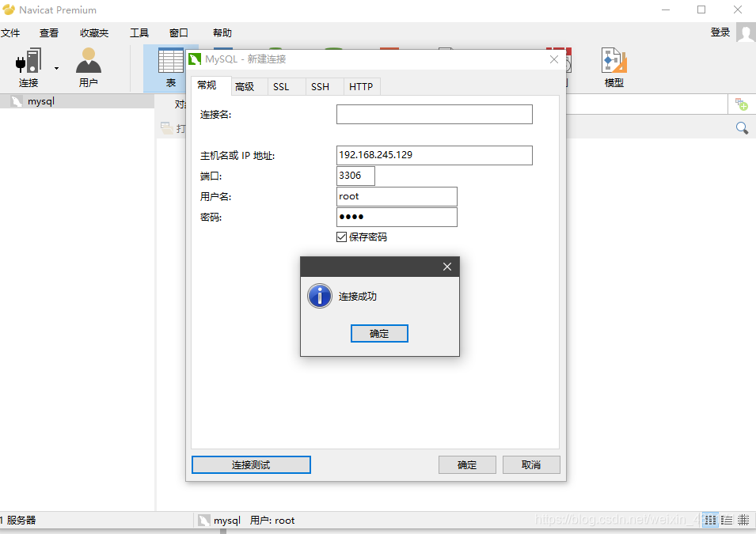Screen dimensions: 756x534
Task: Maximize the Navicat Premium window
Action: pyautogui.click(x=701, y=9)
